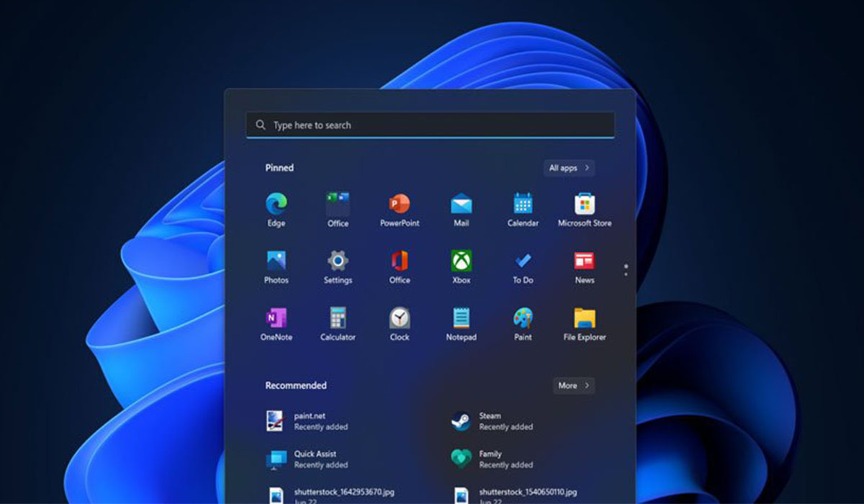Open the Xbox app
Image resolution: width=864 pixels, height=504 pixels.
point(462,266)
